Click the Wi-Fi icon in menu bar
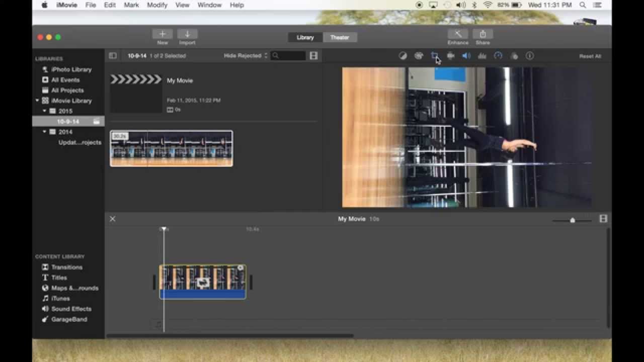This screenshot has width=644, height=362. (487, 5)
